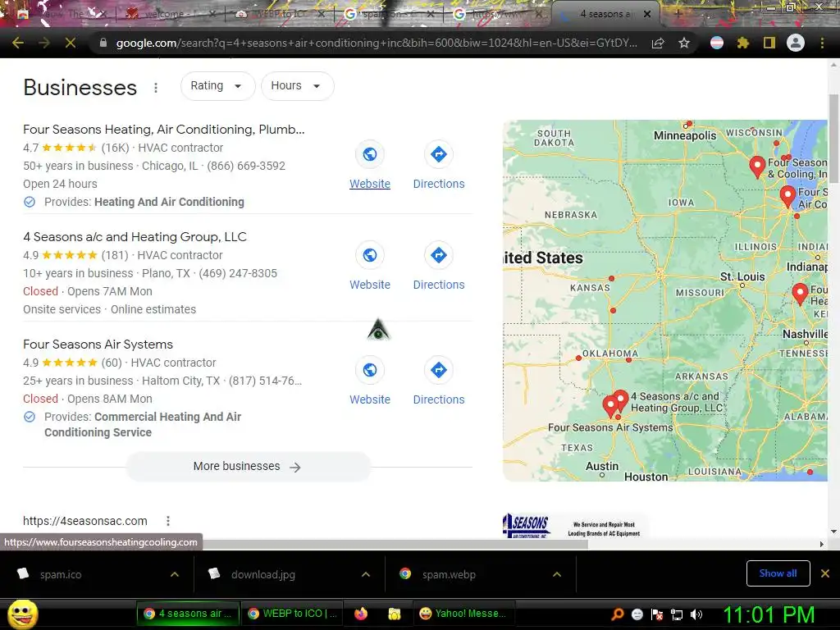Expand options for spam.ico download

coord(175,574)
